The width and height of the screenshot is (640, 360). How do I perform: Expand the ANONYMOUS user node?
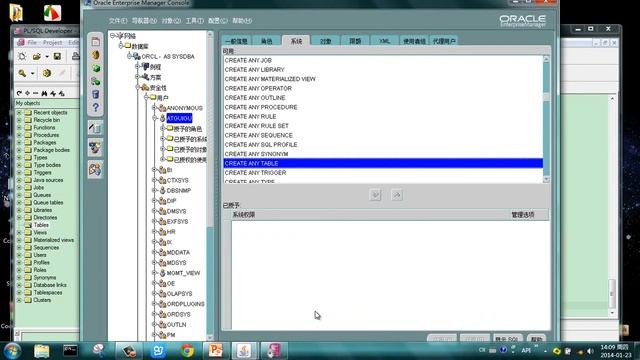[x=155, y=108]
